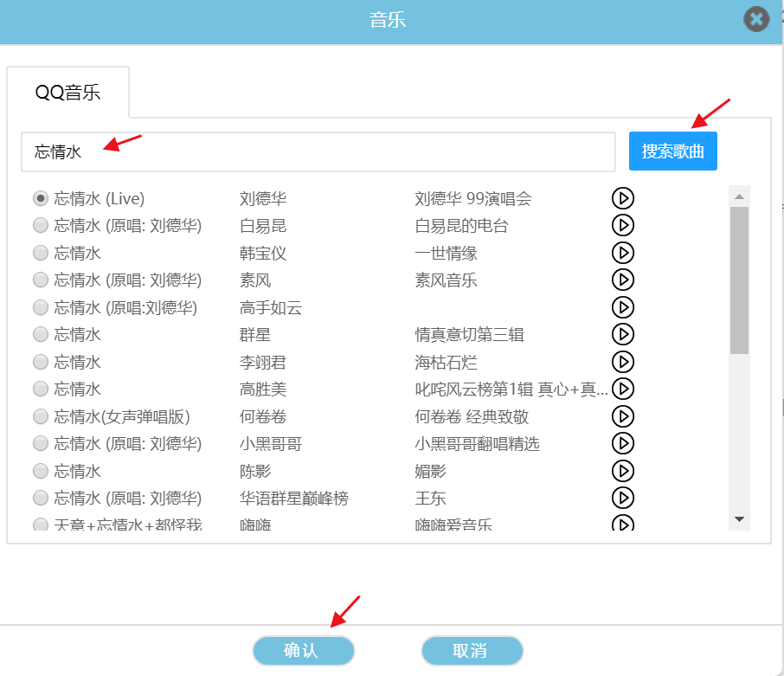This screenshot has width=784, height=676.
Task: Click artist name 刘德华
Action: [263, 198]
